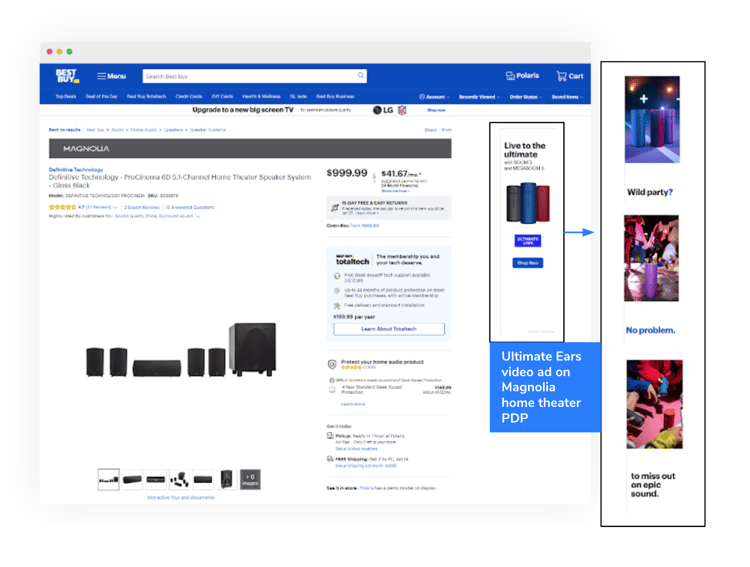The width and height of the screenshot is (750, 567).
Task: Click the Share link
Action: [x=430, y=130]
